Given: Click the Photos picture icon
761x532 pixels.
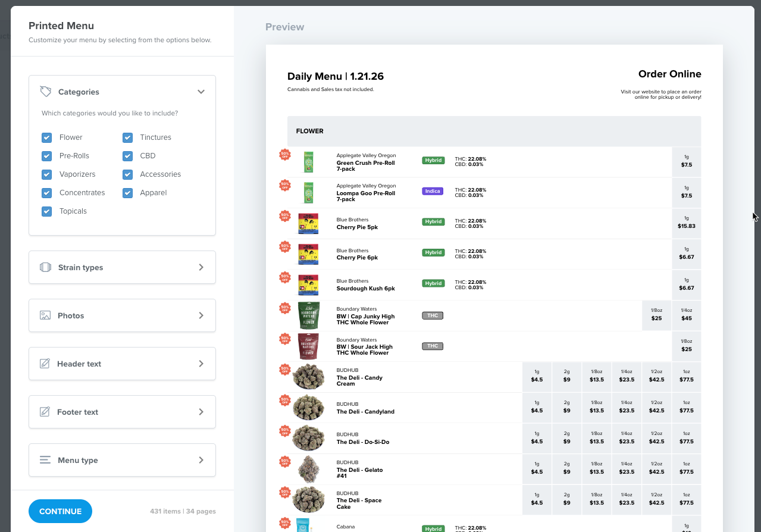Looking at the screenshot, I should [x=45, y=315].
